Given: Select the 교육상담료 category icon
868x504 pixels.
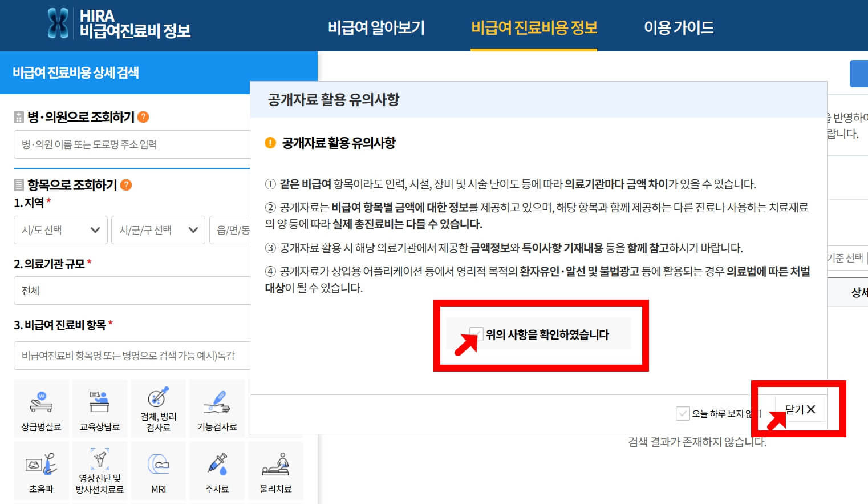Looking at the screenshot, I should tap(99, 408).
